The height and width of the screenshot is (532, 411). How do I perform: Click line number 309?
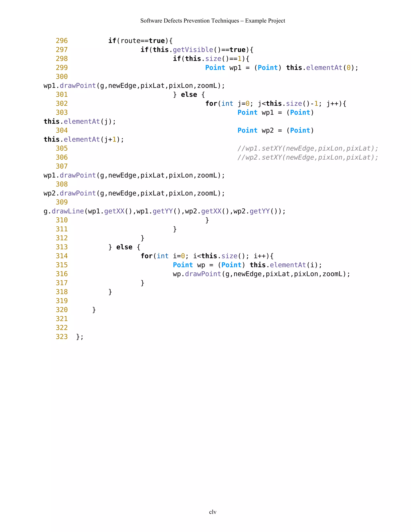(62, 202)
